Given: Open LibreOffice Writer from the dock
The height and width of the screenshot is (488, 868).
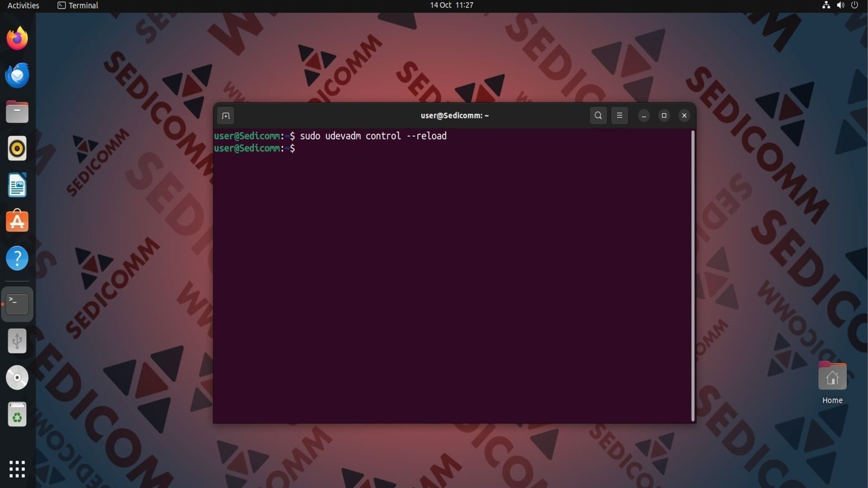Looking at the screenshot, I should (x=17, y=185).
